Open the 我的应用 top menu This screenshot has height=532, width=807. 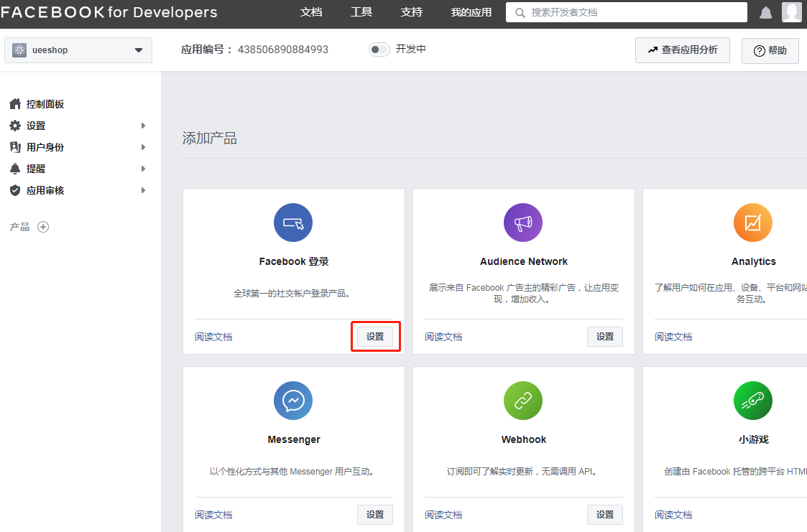[471, 12]
